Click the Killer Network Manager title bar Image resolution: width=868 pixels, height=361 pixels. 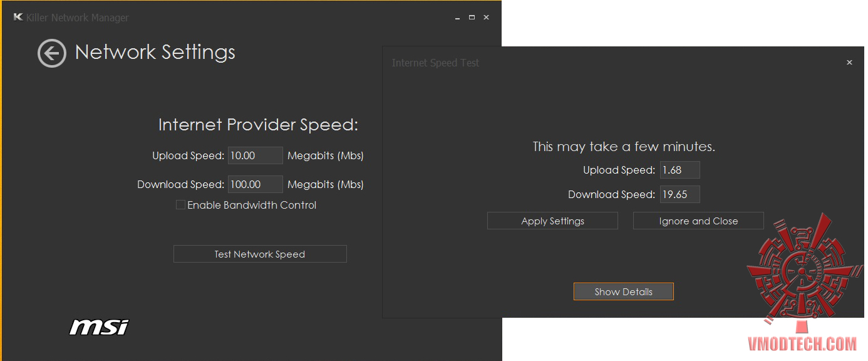coord(251,18)
